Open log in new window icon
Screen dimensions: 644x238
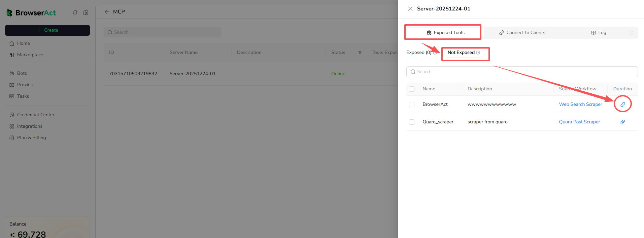click(x=631, y=33)
